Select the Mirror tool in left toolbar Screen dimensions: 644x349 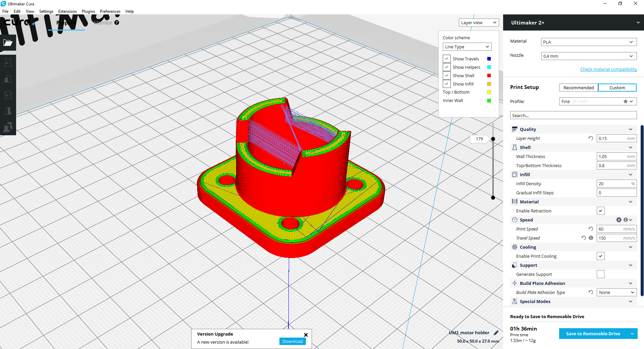8,111
